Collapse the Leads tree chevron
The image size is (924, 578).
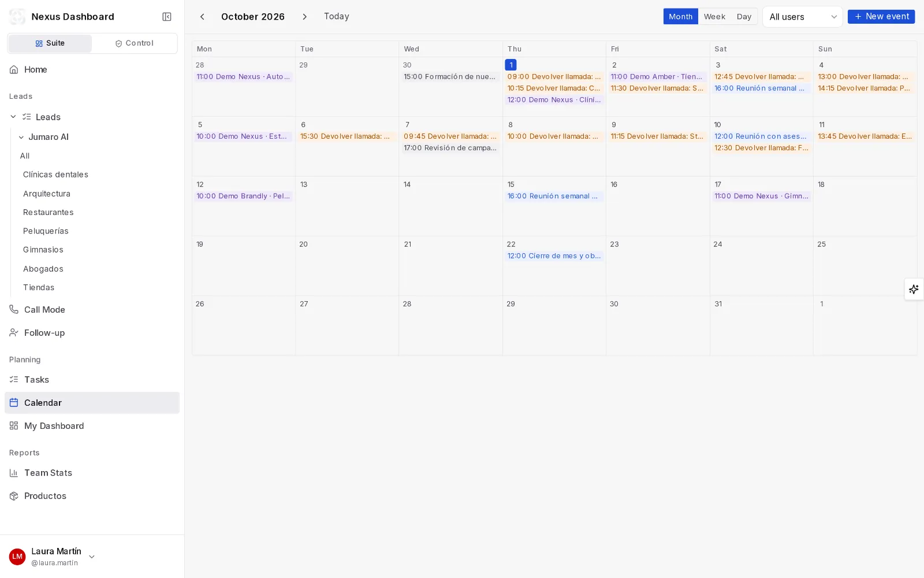click(x=13, y=117)
